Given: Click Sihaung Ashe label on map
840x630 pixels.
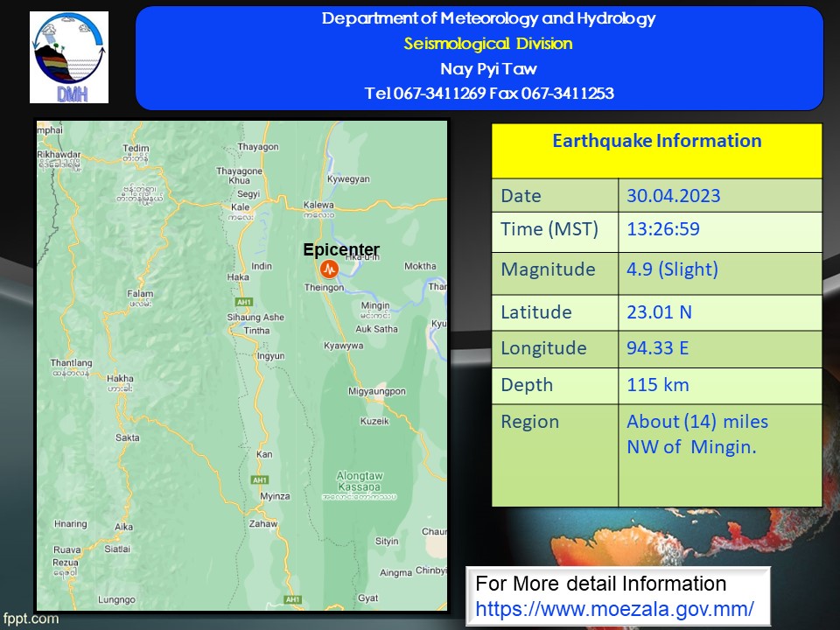Looking at the screenshot, I should (255, 317).
